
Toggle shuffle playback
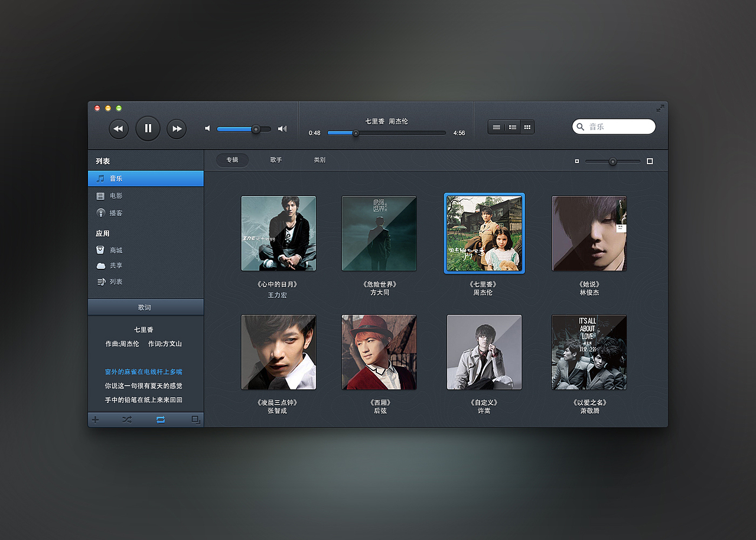click(x=127, y=420)
